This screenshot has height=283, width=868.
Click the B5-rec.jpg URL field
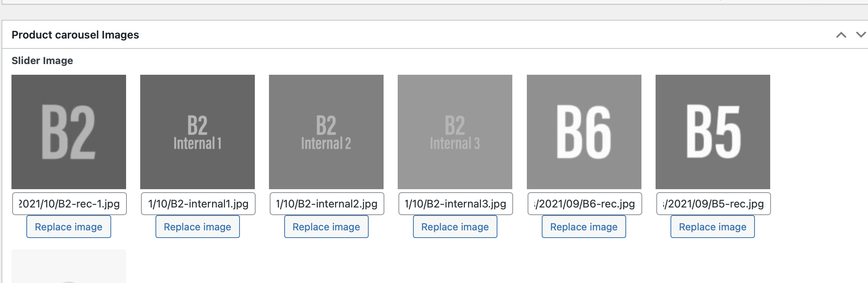click(714, 204)
